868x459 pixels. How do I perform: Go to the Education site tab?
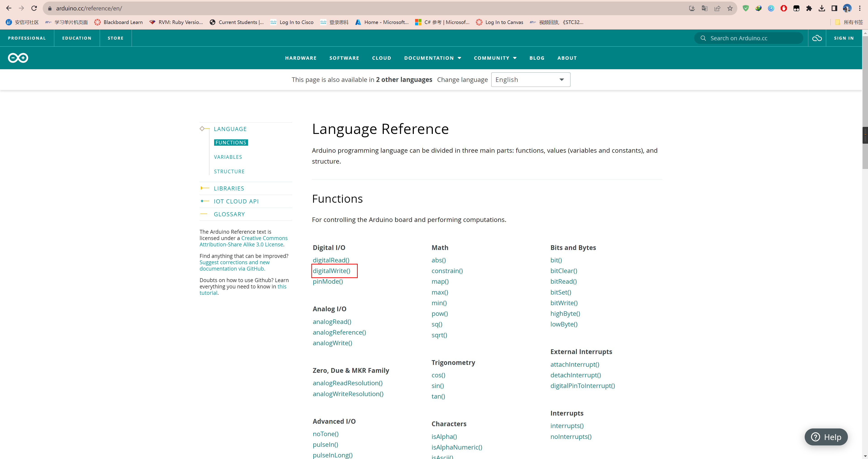click(x=77, y=38)
